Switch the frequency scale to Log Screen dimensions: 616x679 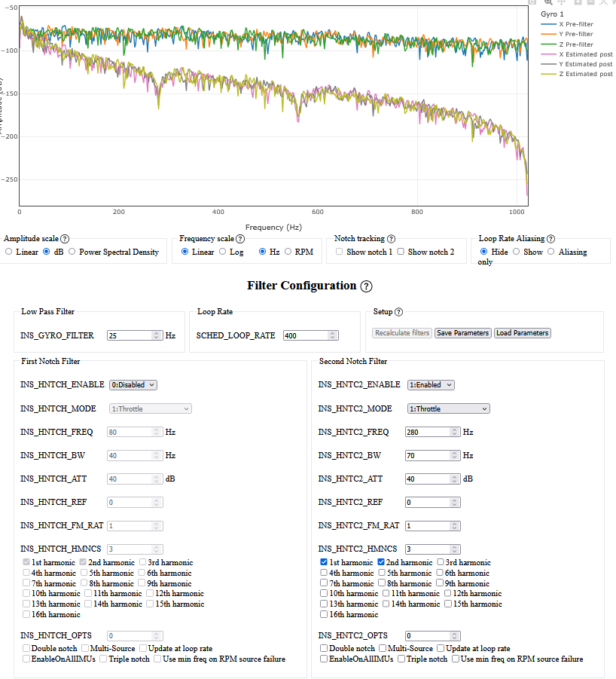(x=223, y=252)
